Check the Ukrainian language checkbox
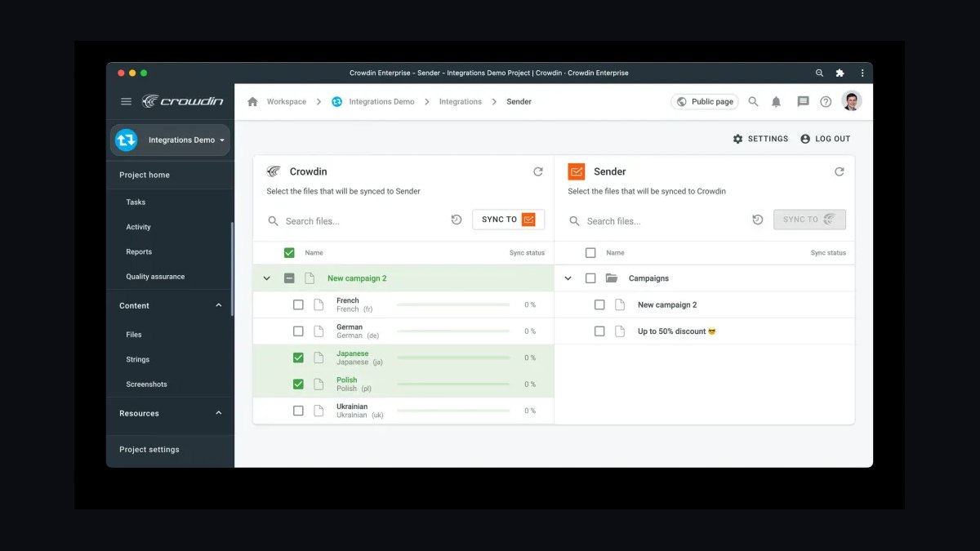The width and height of the screenshot is (980, 551). click(x=298, y=411)
